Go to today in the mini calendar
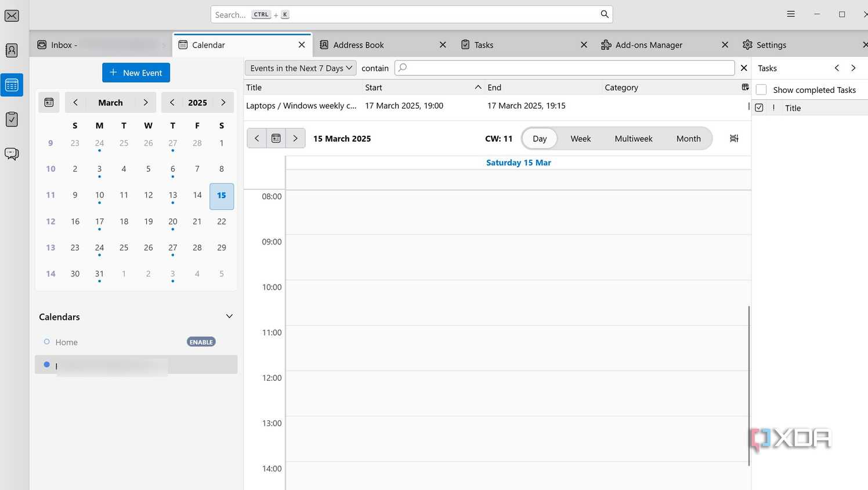 coord(49,102)
